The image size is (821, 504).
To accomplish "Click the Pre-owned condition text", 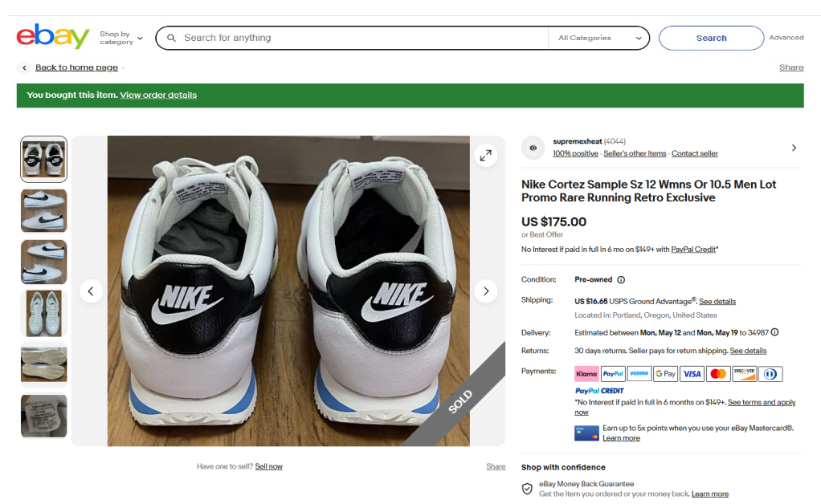I will tap(593, 280).
